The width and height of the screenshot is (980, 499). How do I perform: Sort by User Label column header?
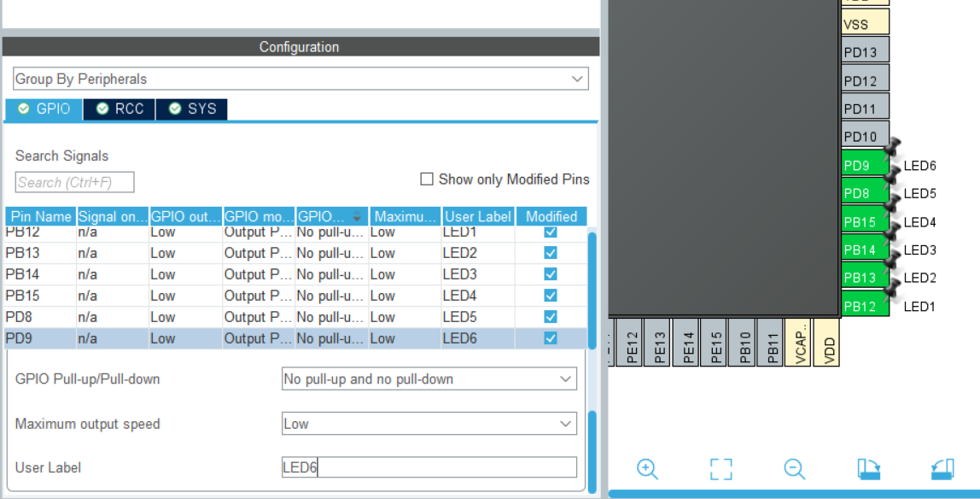[x=478, y=216]
